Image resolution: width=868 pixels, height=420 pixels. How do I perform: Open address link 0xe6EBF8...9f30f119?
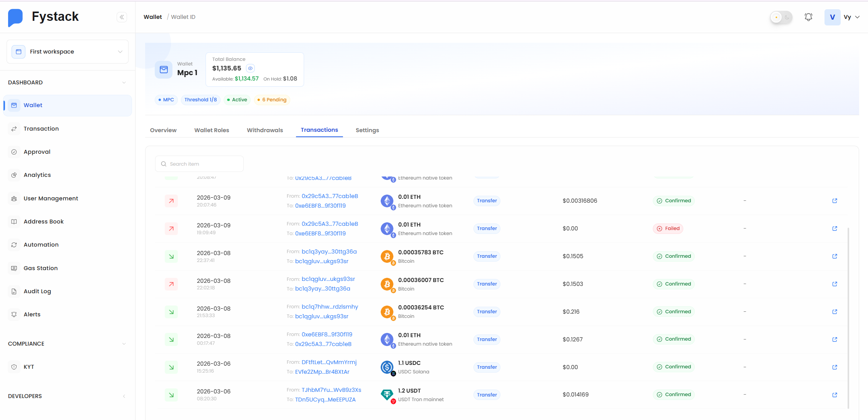[320, 206]
